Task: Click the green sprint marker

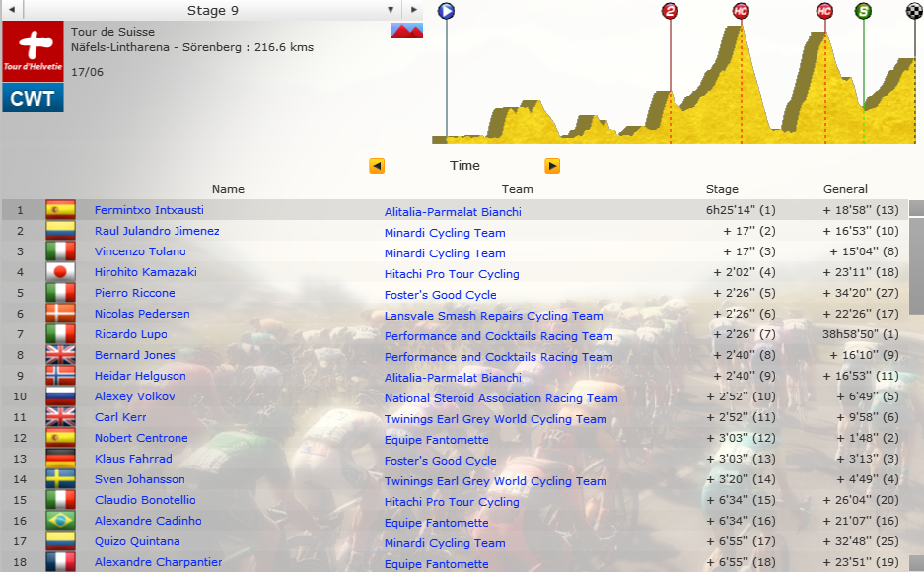Action: (x=863, y=11)
